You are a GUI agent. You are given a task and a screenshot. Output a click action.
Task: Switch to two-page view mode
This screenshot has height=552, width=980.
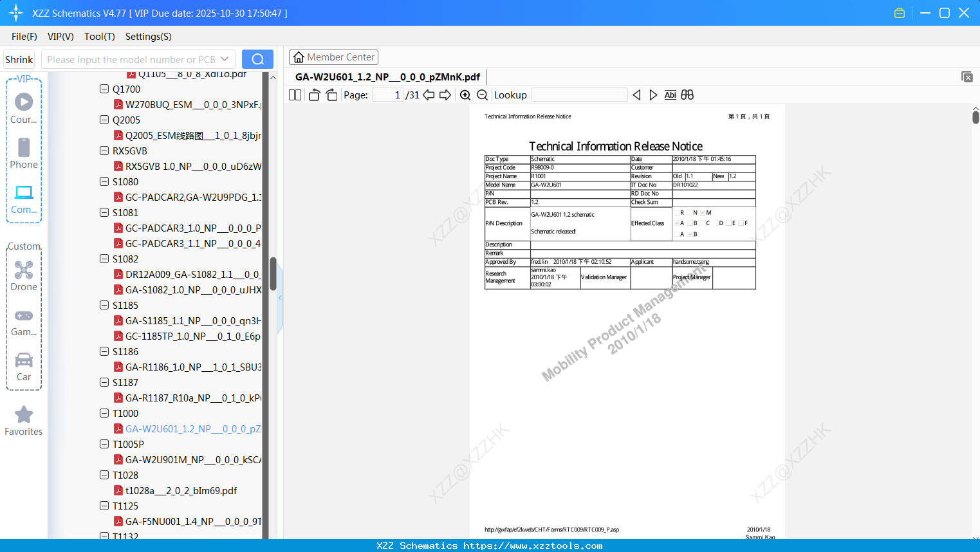[x=294, y=94]
